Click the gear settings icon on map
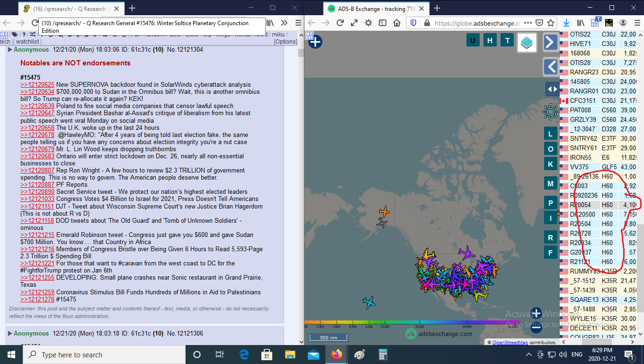Screen dimensions: 644x364 (550, 112)
